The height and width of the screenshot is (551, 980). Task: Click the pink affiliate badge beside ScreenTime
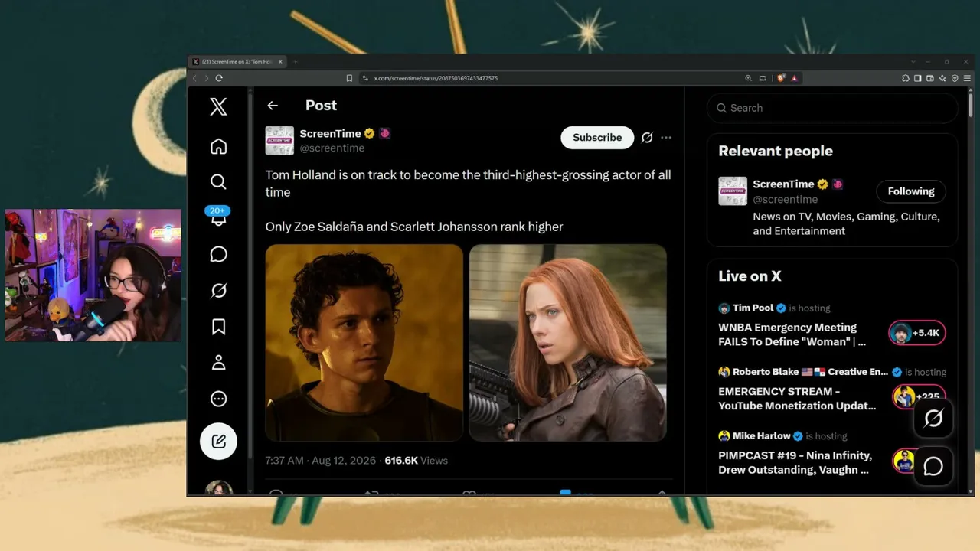[x=384, y=133]
